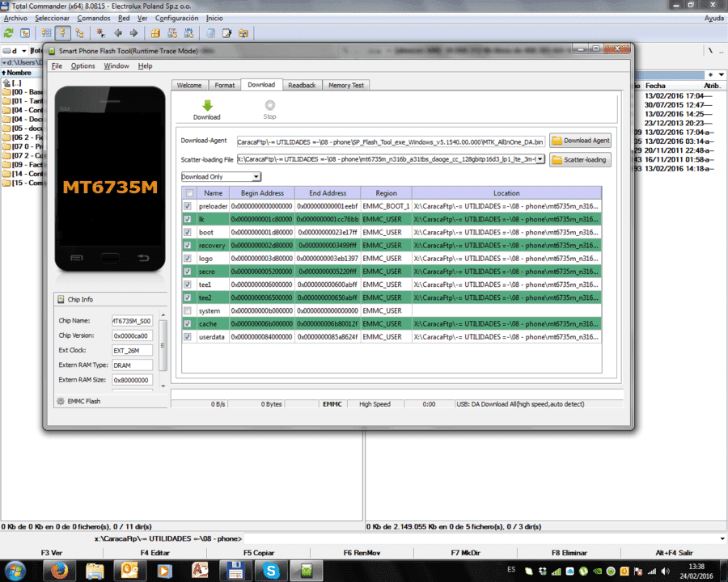Click the forward arrow icon in Total Commander toolbar

click(133, 33)
